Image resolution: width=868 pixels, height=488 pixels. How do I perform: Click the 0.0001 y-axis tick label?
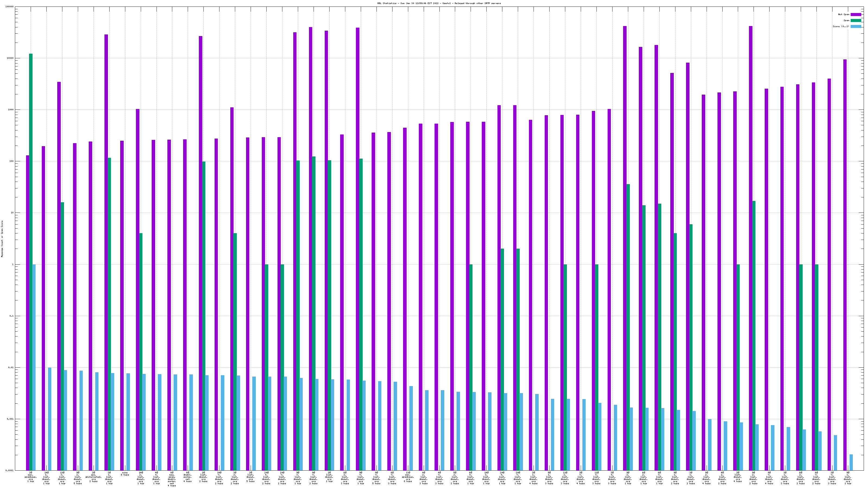coord(9,470)
